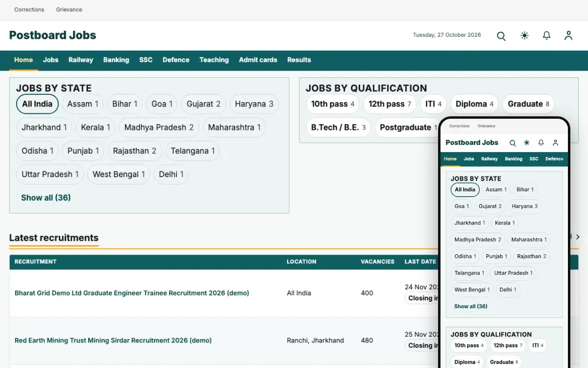Open Jobs tab in desktop navigation
The image size is (588, 368).
click(x=50, y=60)
